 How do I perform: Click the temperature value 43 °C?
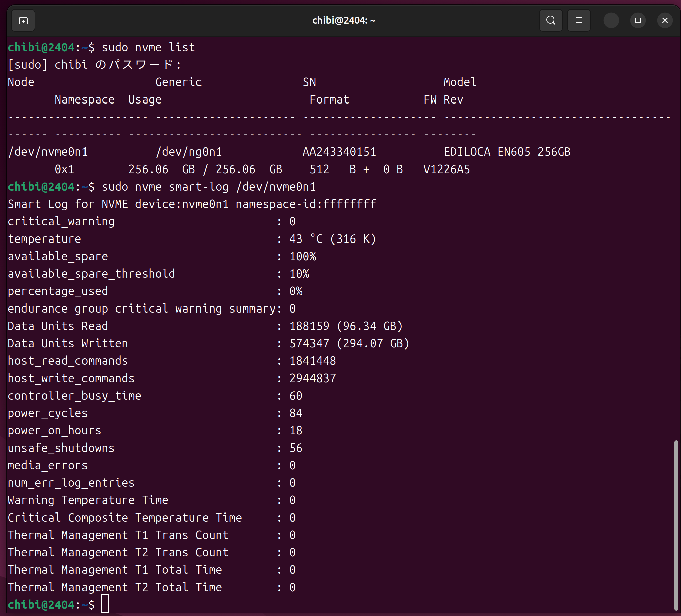tap(306, 239)
